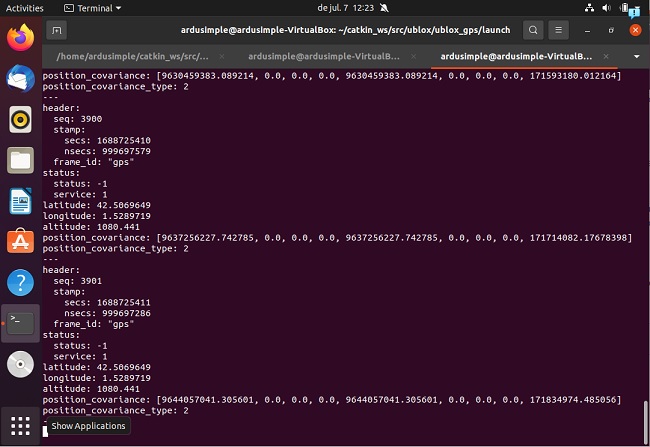Click the disc media icon in dock
Viewport: 650px width, 447px height.
pos(20,364)
